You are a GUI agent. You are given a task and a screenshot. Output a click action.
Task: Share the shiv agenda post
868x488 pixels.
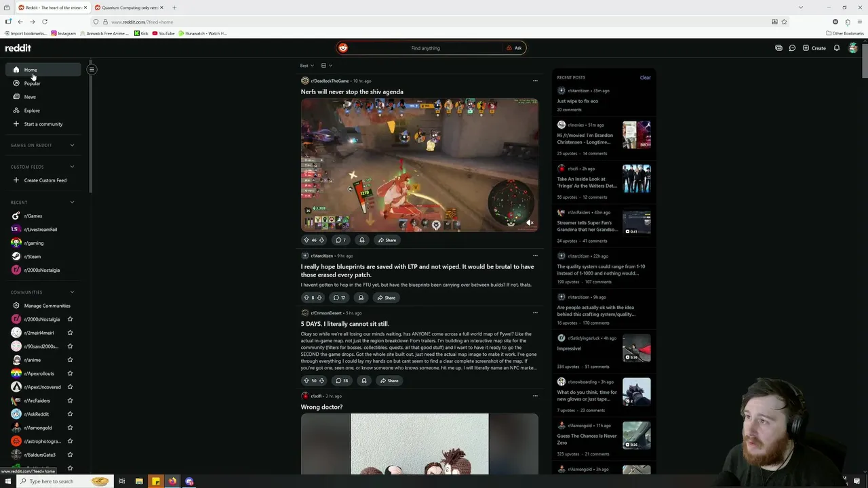pos(387,240)
